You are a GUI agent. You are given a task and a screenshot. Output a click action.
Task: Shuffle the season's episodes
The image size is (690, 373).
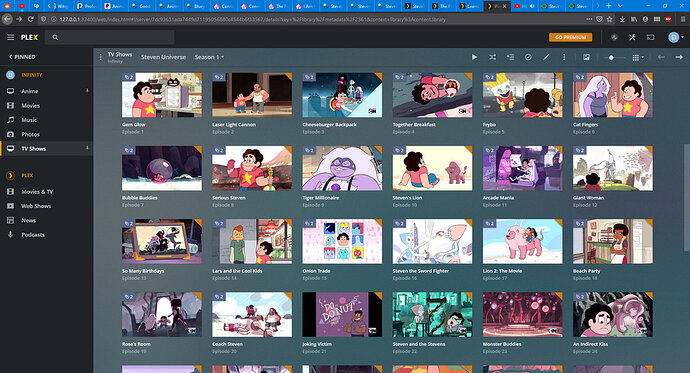492,57
